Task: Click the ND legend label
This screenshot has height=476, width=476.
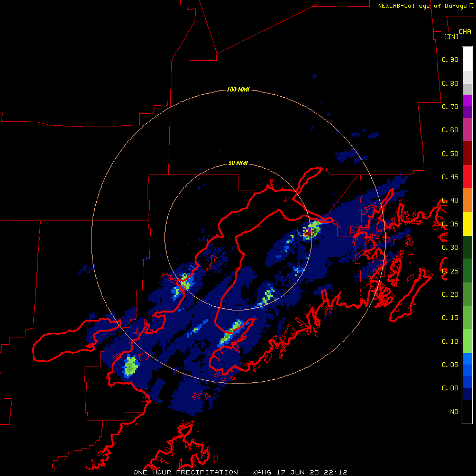Action: pyautogui.click(x=454, y=412)
